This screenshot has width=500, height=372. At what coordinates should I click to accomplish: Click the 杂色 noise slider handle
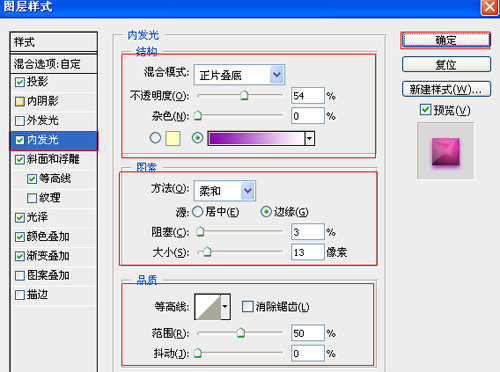point(198,115)
